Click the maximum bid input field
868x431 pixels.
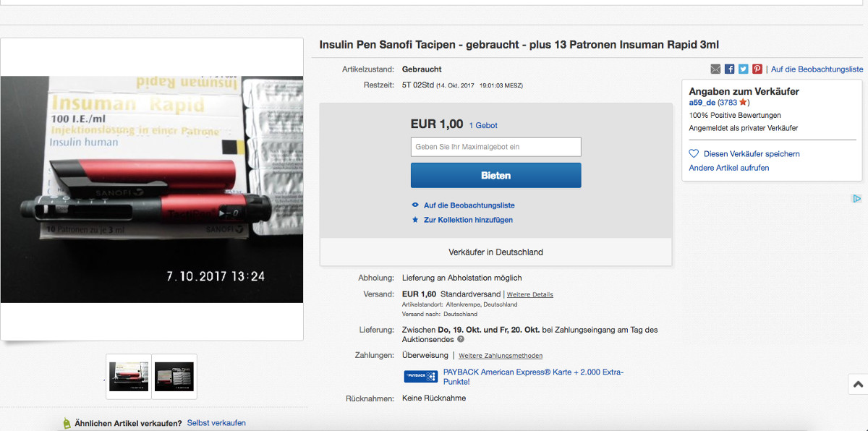tap(495, 147)
